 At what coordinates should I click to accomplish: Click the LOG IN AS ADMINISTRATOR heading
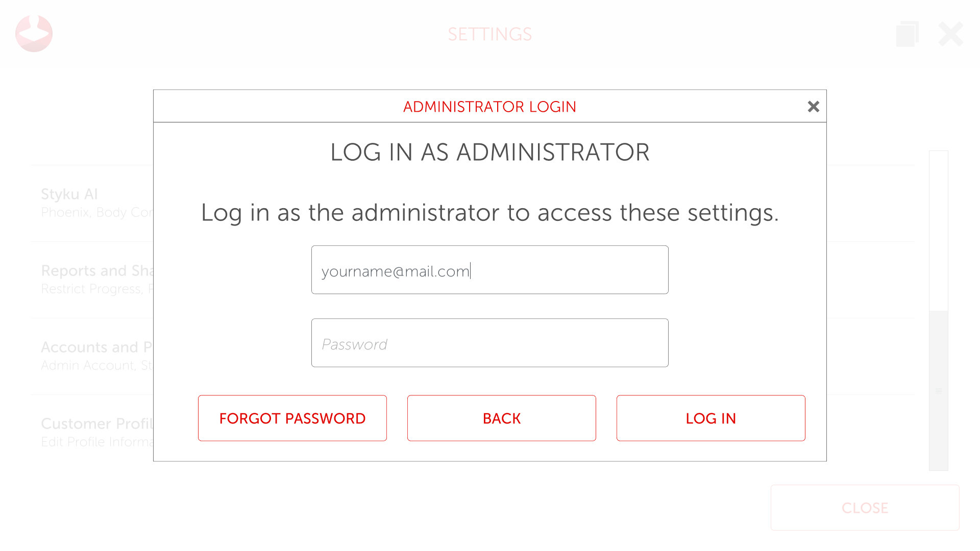[x=489, y=152]
